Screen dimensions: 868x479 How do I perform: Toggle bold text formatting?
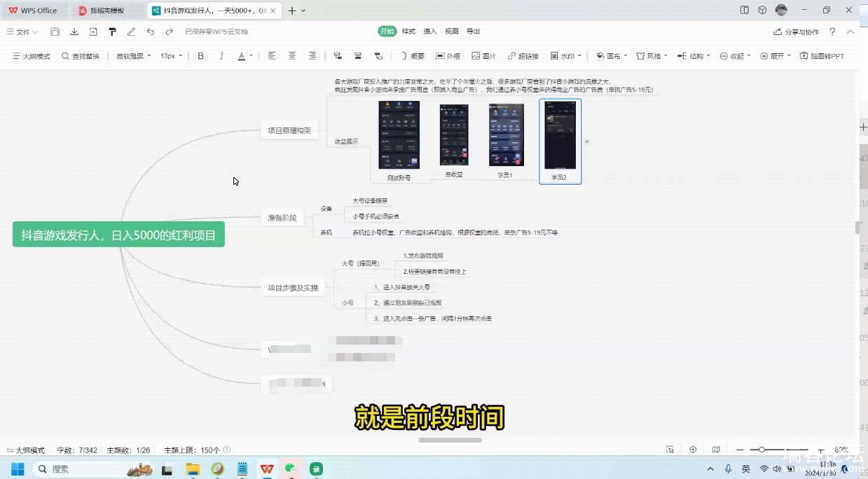(x=201, y=56)
